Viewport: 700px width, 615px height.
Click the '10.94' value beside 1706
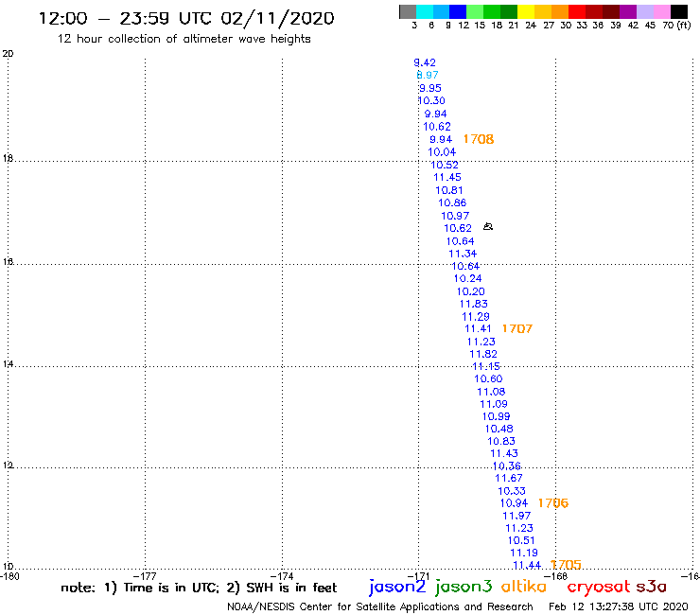[x=515, y=503]
